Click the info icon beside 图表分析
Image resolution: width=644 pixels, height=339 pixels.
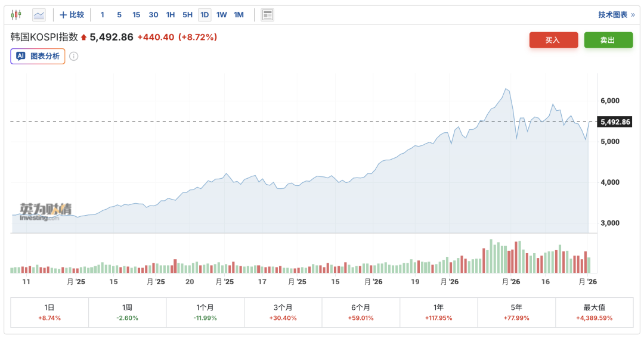74,57
